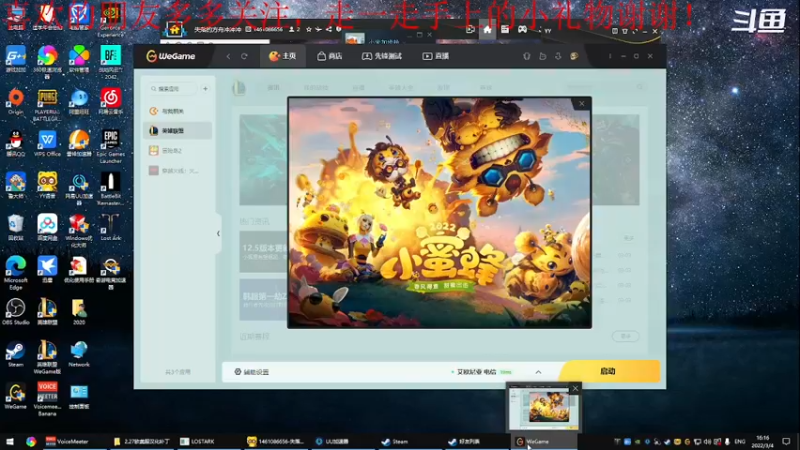
Task: Open the NetEase Cloud Music icon
Action: tap(110, 102)
